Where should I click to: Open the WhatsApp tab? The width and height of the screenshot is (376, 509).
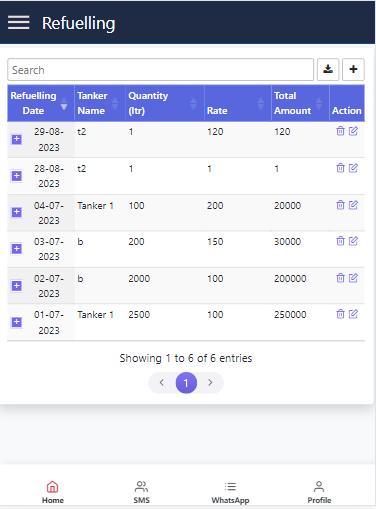click(x=230, y=492)
